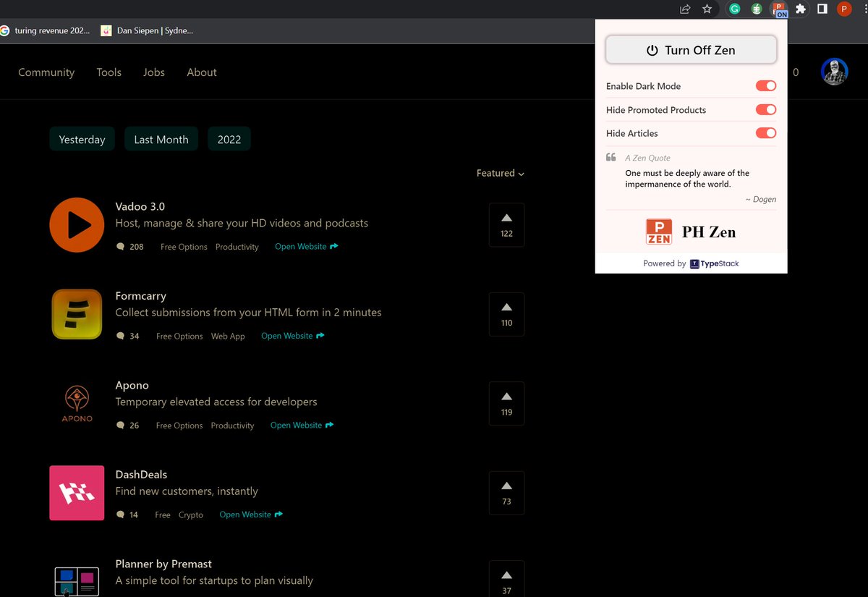Click the Free tag under DashDeals
868x597 pixels.
[163, 515]
